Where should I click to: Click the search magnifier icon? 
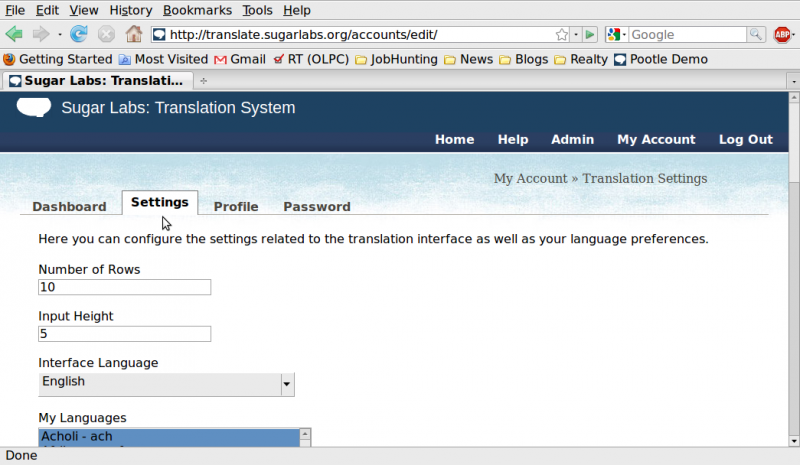759,35
